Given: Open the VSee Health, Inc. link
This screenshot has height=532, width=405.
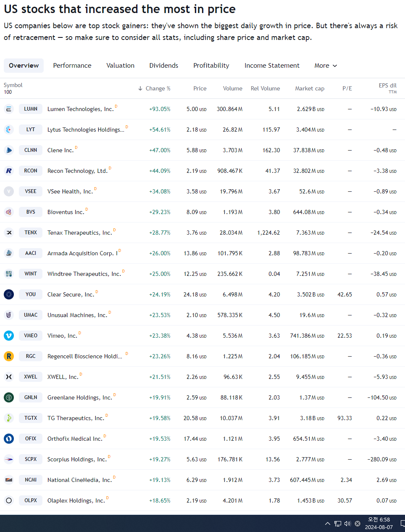Looking at the screenshot, I should 70,191.
